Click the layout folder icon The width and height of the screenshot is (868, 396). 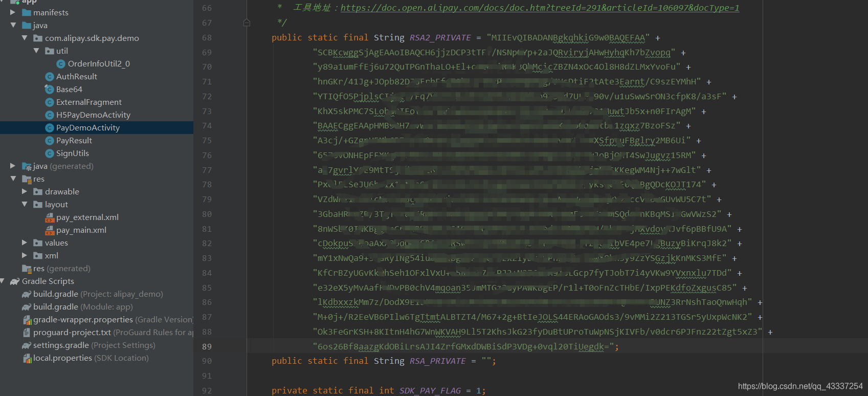click(x=38, y=204)
